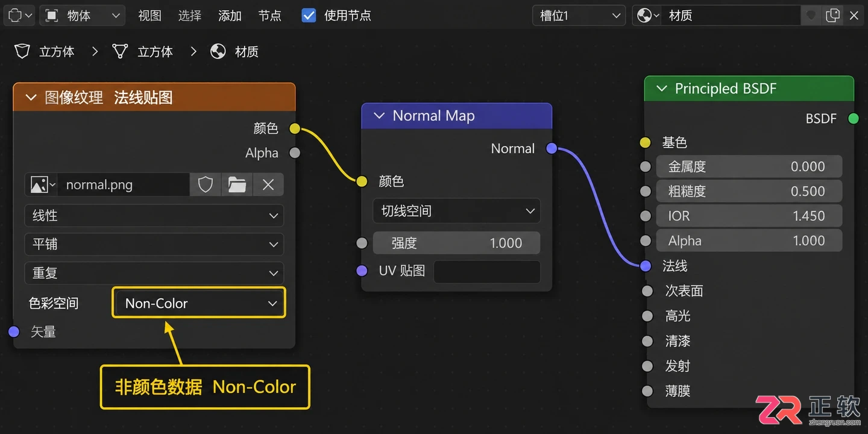Open the 物体 shader type dropdown
Screen dimensions: 868x434
click(x=83, y=16)
